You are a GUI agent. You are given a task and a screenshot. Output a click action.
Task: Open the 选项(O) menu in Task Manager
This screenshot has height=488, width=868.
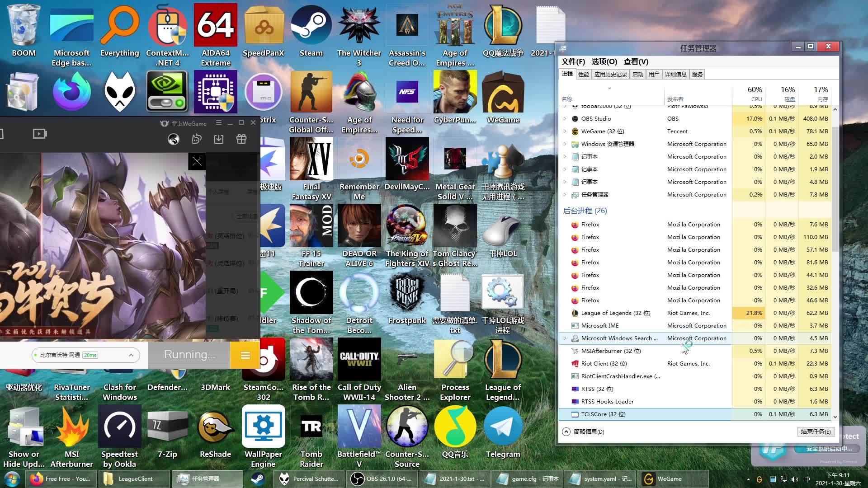click(604, 61)
